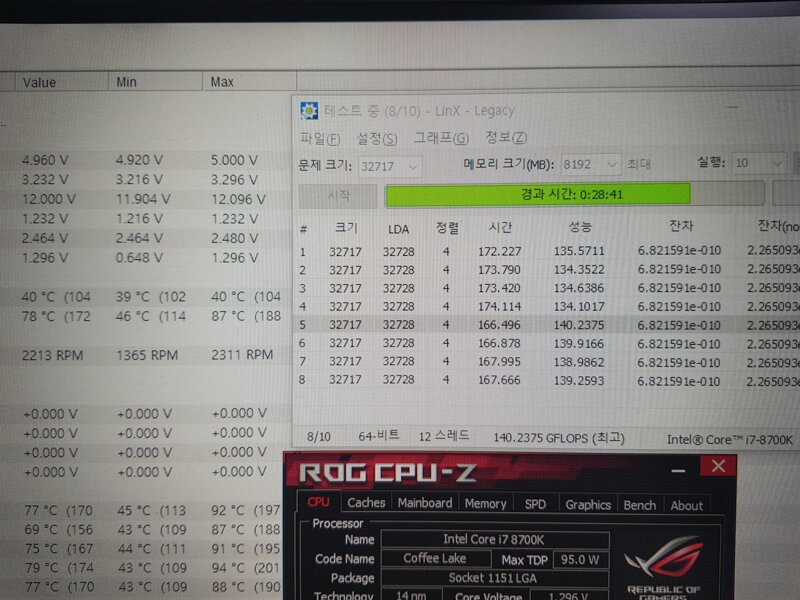Click the LDA column header
The image size is (800, 600).
(x=398, y=229)
